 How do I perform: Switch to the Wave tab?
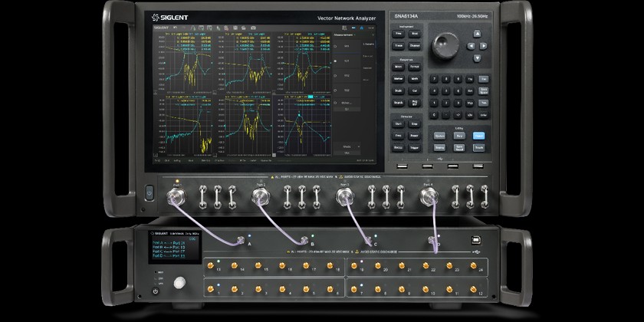tap(365, 80)
